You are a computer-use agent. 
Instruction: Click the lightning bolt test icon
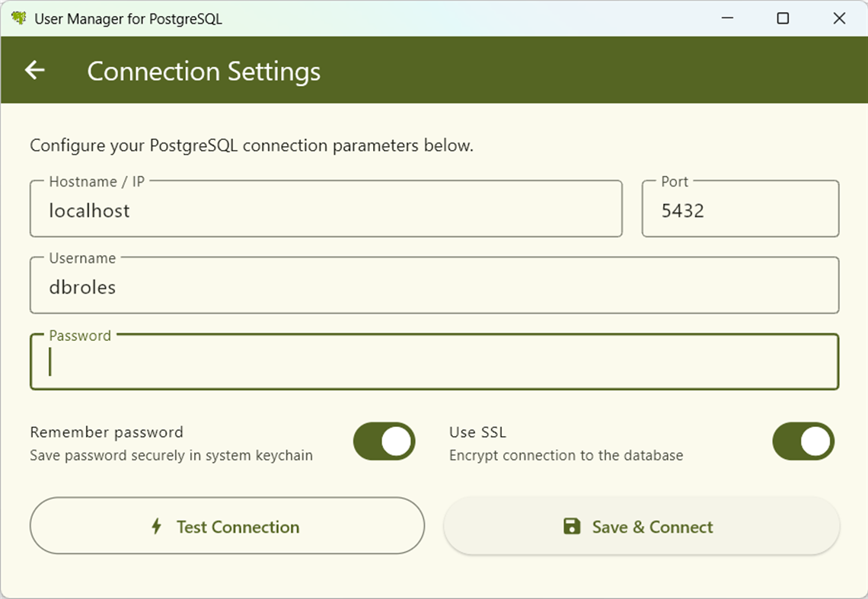(x=157, y=526)
